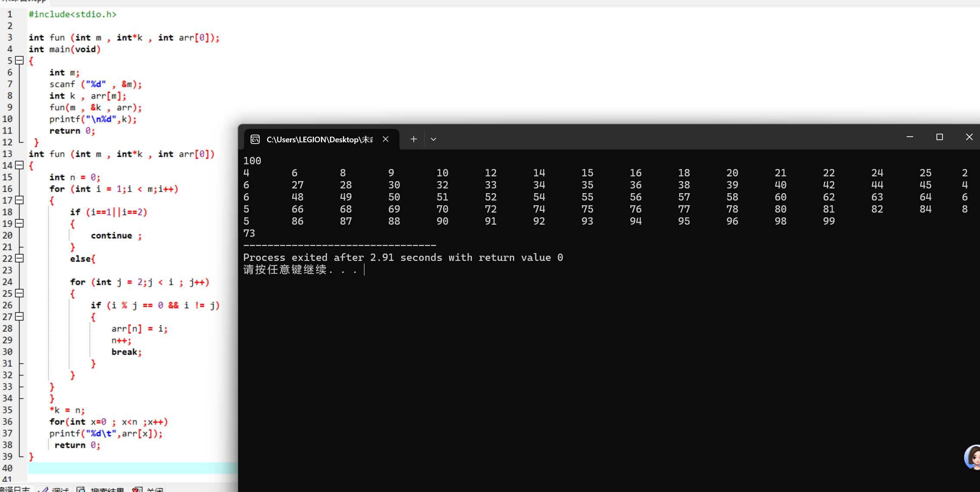Viewport: 980px width, 492px height.
Task: Select the C:\Users\LEGION\Desktop terminal tab
Action: (x=319, y=139)
